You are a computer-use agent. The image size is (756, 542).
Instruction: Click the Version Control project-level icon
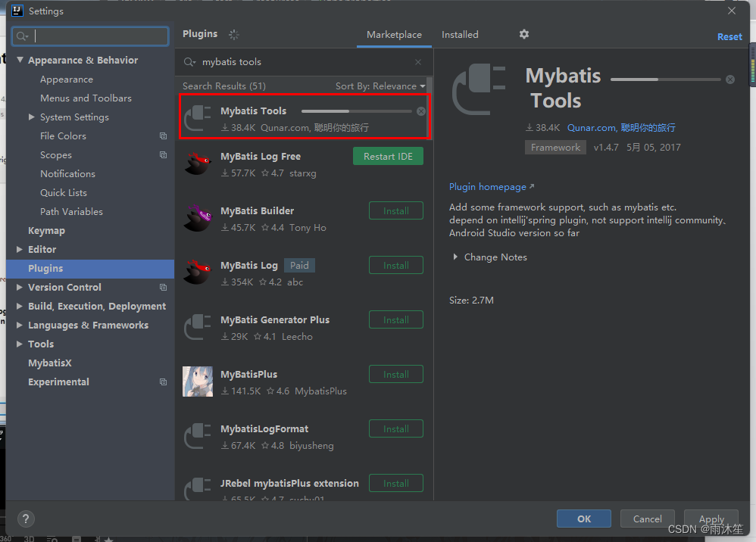[x=163, y=288]
